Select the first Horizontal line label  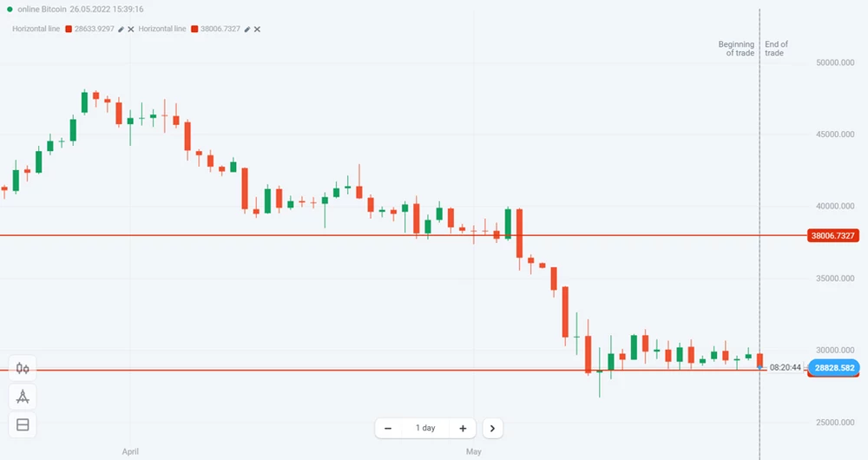[x=36, y=29]
